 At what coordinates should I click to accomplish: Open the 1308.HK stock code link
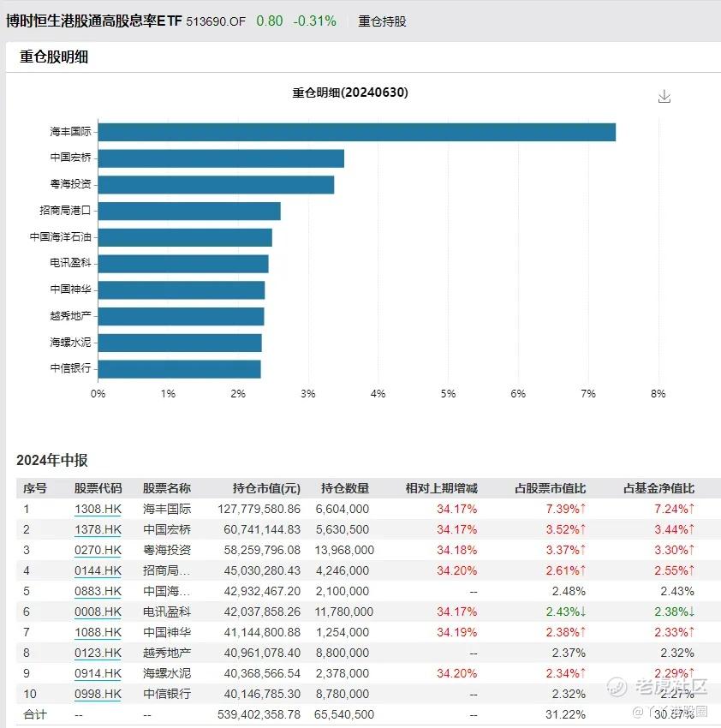click(98, 509)
